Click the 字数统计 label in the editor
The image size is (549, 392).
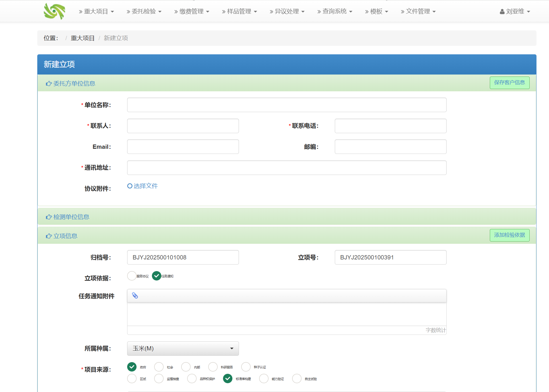[x=436, y=330]
